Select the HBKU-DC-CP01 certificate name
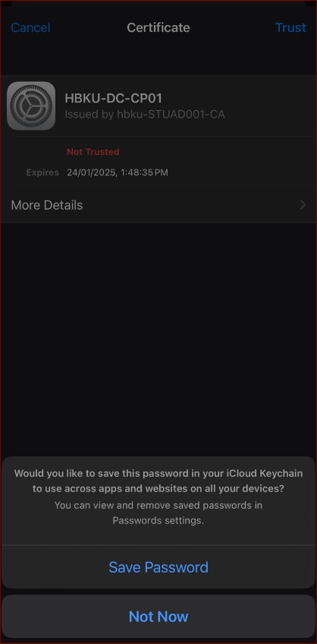317x644 pixels. 114,98
